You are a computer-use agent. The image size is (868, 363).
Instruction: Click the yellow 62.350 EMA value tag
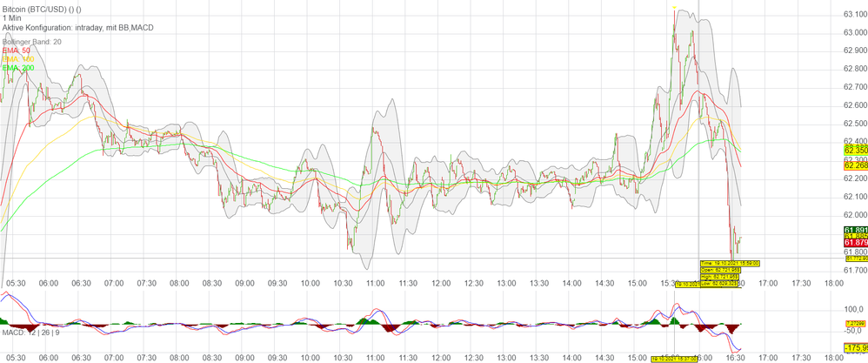[856, 151]
